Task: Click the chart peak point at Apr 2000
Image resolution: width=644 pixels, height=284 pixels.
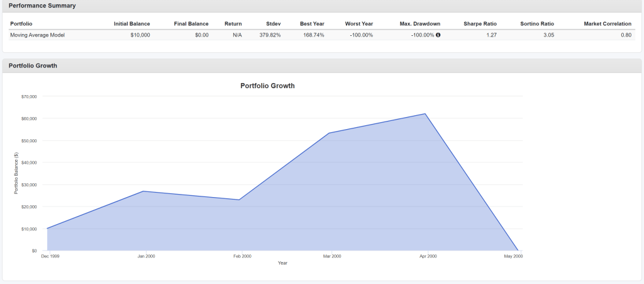Action: 426,114
